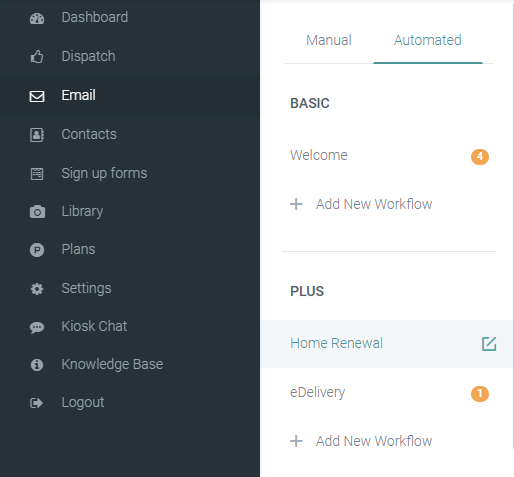Image resolution: width=514 pixels, height=477 pixels.
Task: Click the Email envelope icon
Action: point(37,96)
